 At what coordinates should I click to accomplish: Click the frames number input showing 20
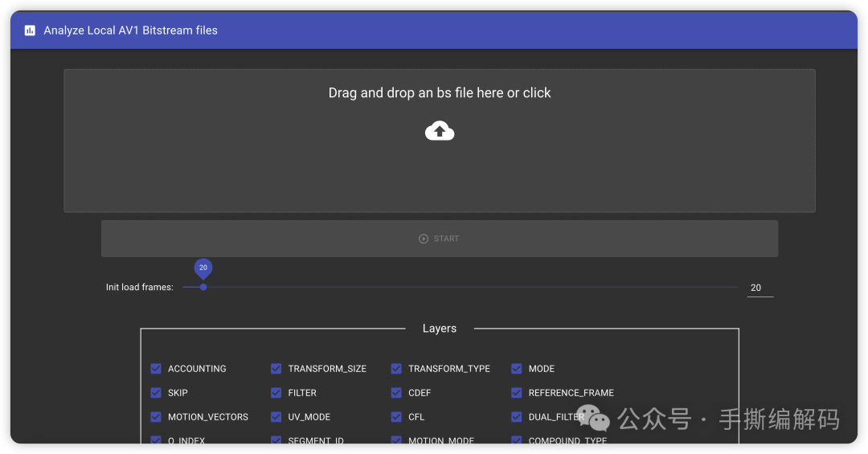(760, 288)
